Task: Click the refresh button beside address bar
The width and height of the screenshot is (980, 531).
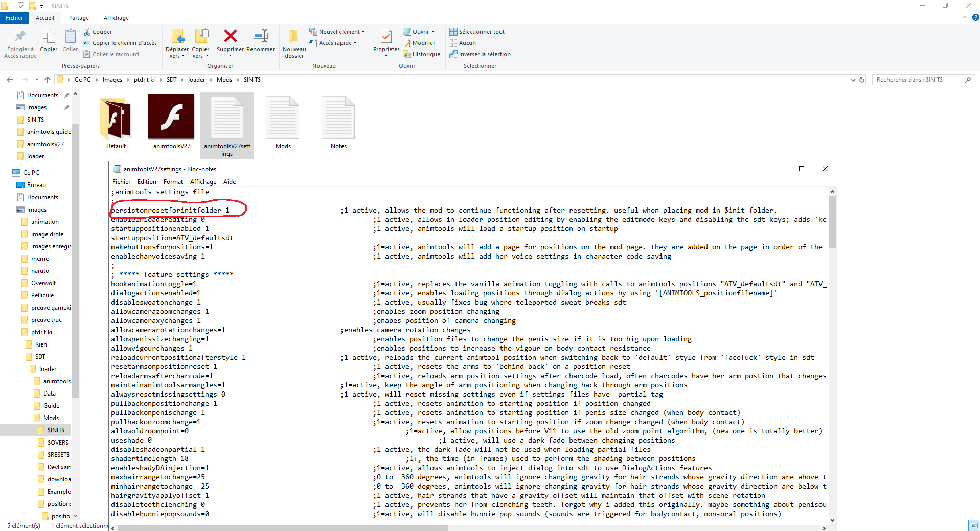Action: [x=862, y=80]
